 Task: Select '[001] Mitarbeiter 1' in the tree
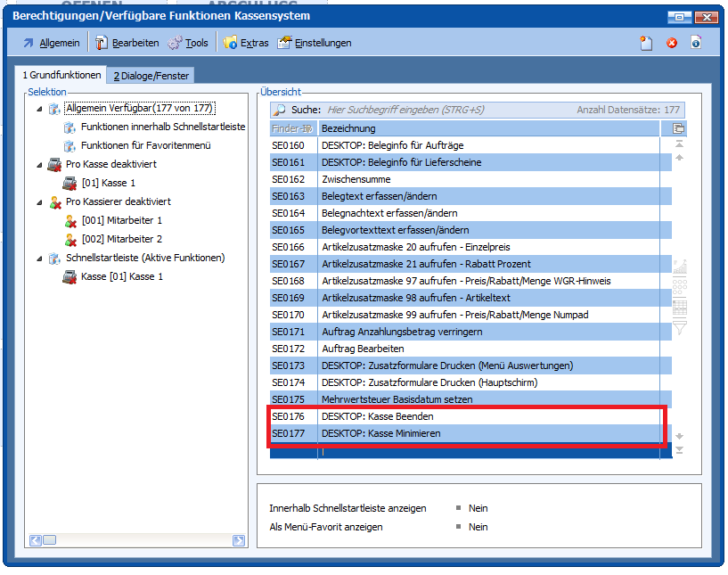point(121,220)
